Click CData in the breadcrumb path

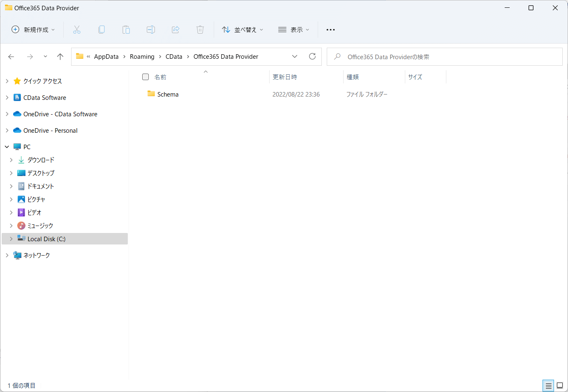pos(174,57)
